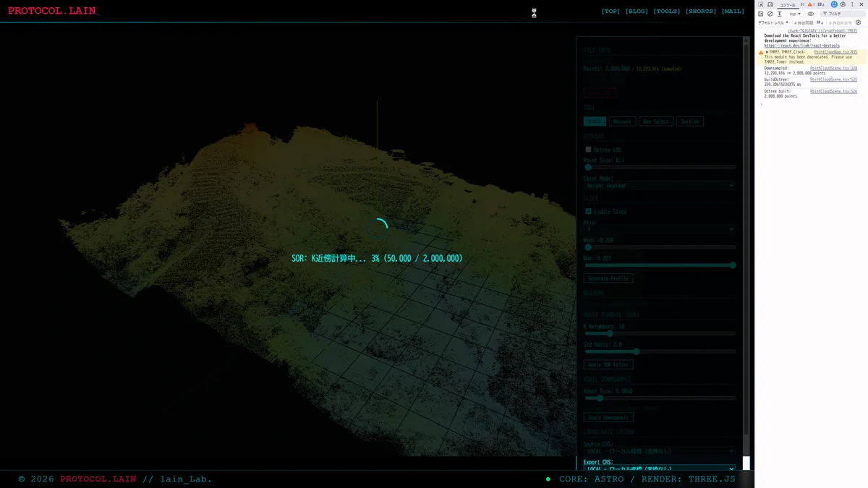Viewport: 868px width, 488px height.
Task: Open the console sidebar panel icon
Action: click(760, 14)
